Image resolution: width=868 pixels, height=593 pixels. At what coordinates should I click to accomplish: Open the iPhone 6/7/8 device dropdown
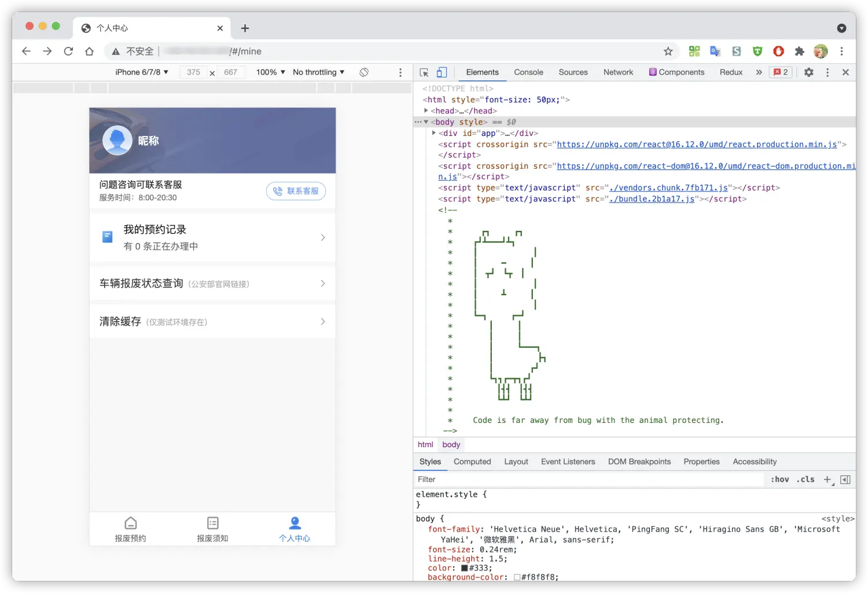(x=142, y=72)
